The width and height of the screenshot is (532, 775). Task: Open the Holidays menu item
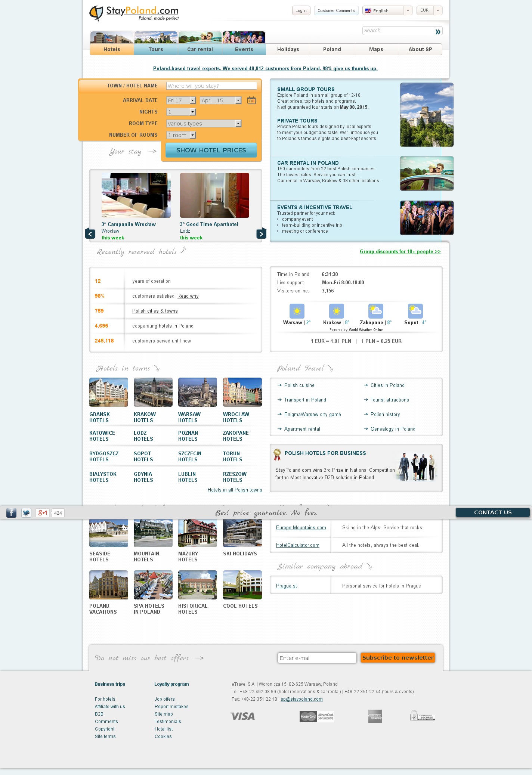coord(288,49)
